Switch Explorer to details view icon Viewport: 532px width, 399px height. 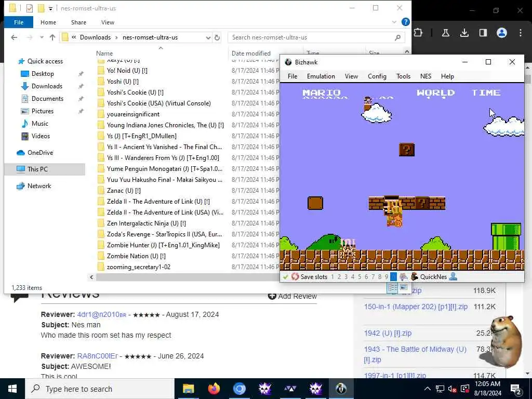pyautogui.click(x=393, y=288)
